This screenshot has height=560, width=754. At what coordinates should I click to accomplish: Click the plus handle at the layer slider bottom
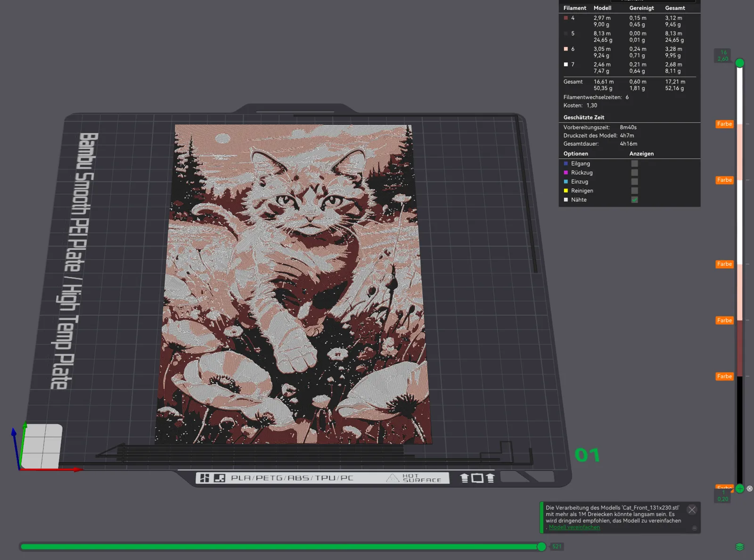(740, 489)
